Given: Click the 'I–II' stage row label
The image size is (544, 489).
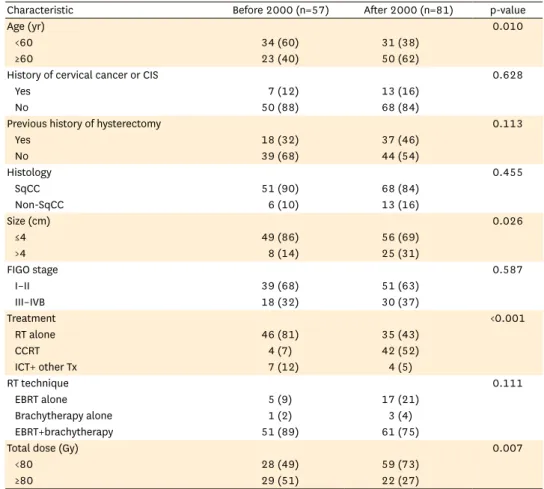Looking at the screenshot, I should [x=22, y=286].
